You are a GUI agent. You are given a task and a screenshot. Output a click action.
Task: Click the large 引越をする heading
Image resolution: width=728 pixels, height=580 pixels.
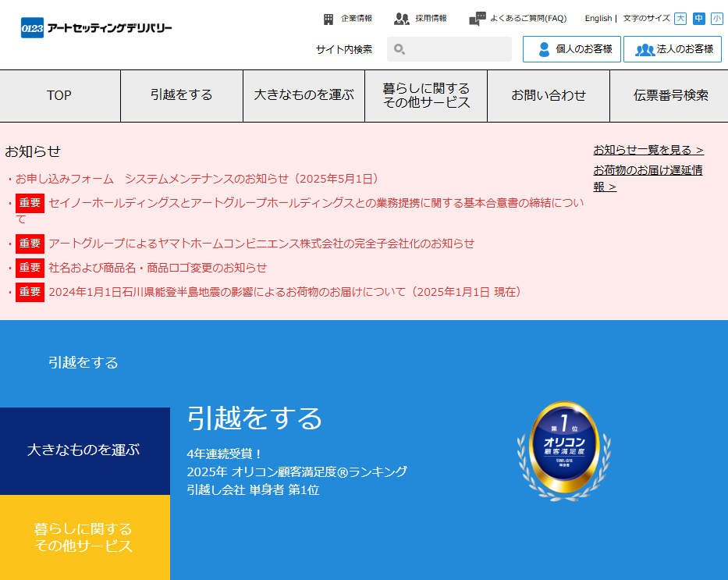click(254, 418)
